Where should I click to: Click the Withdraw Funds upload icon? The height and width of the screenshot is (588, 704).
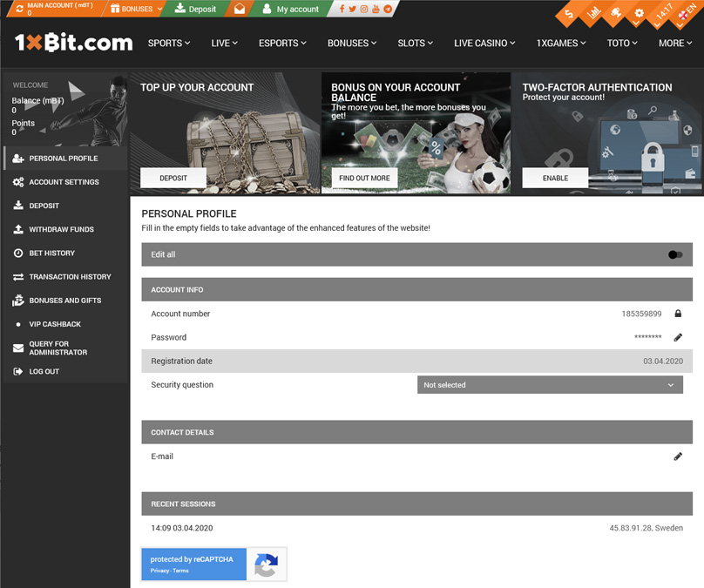tap(18, 229)
